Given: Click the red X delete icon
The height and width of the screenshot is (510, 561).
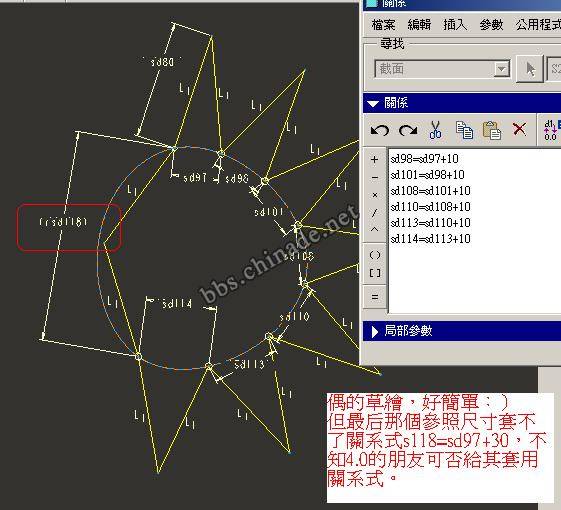Looking at the screenshot, I should tap(519, 129).
